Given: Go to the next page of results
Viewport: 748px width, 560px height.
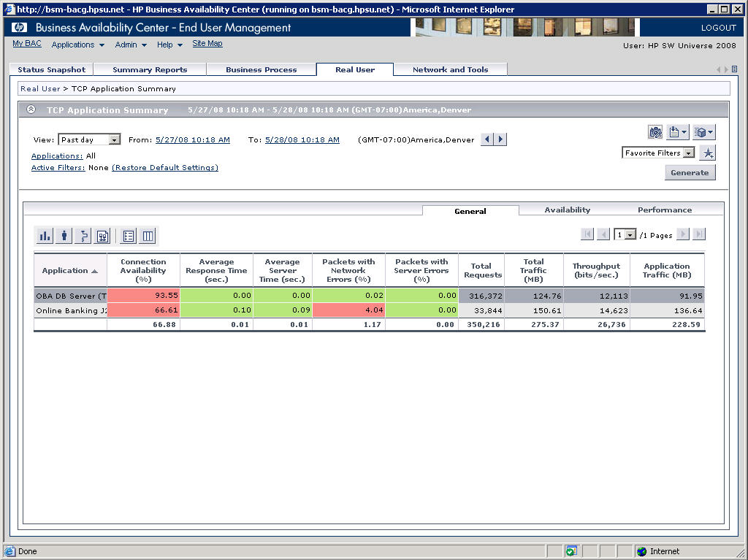Looking at the screenshot, I should tap(683, 234).
